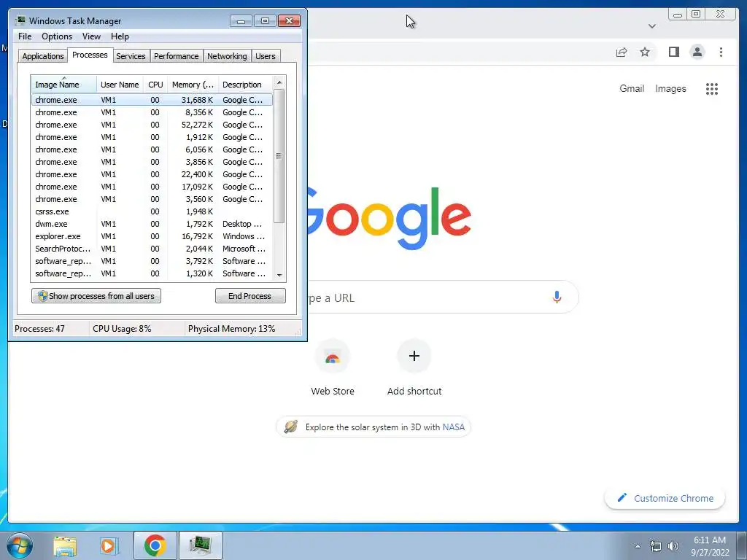Switch to the Users tab
The height and width of the screenshot is (560, 747).
pos(266,55)
